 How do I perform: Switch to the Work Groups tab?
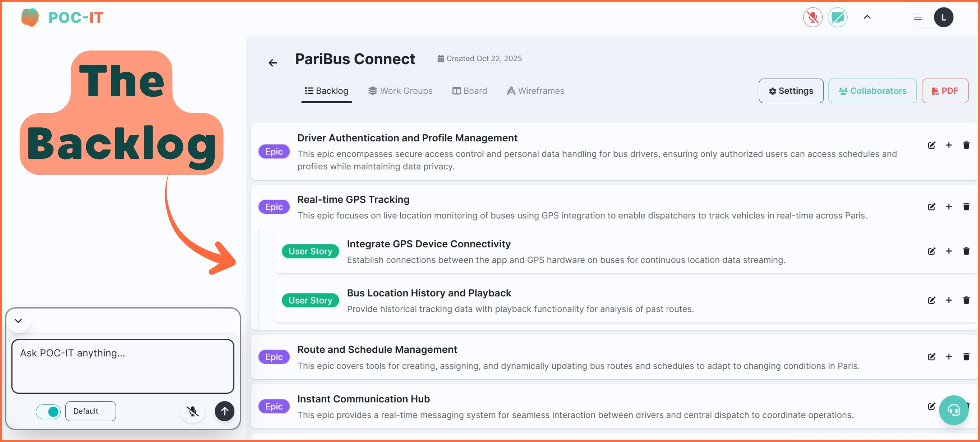(401, 91)
